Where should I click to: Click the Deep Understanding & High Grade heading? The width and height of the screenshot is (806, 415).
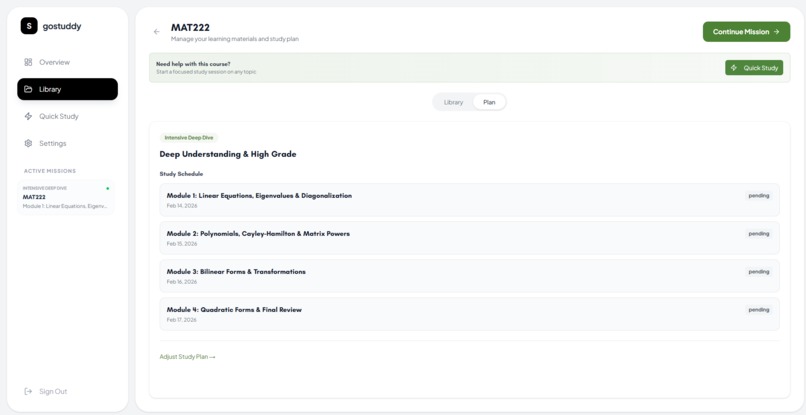(x=228, y=154)
